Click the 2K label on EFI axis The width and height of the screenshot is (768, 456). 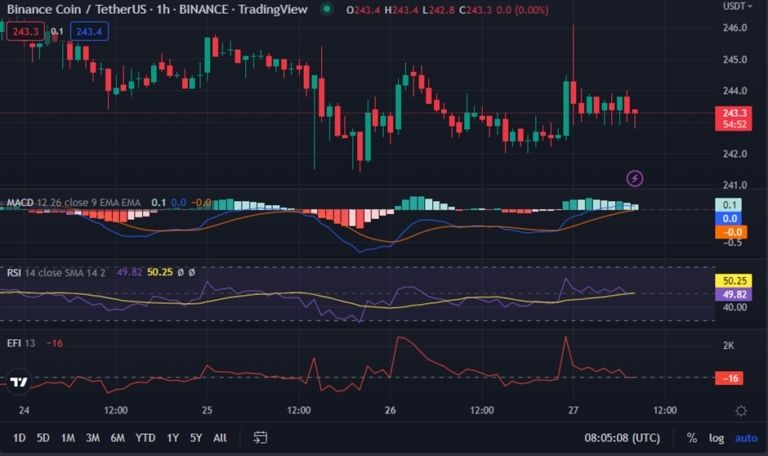point(728,346)
